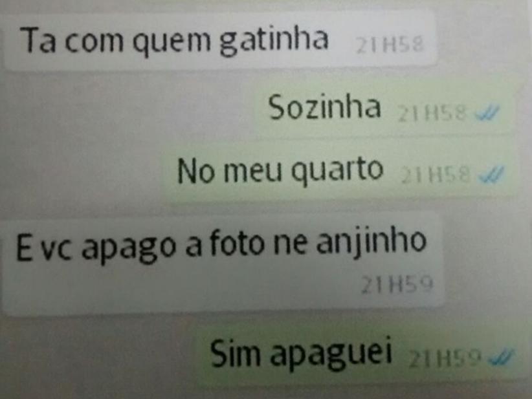Viewport: 532px width, 399px height.
Task: Click the word quarto in sent message
Action: [x=337, y=171]
